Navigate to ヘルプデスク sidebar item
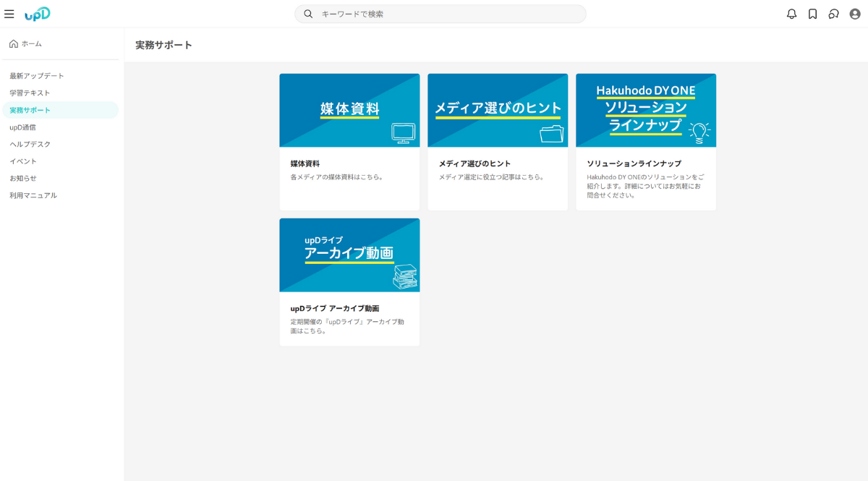 coord(30,144)
